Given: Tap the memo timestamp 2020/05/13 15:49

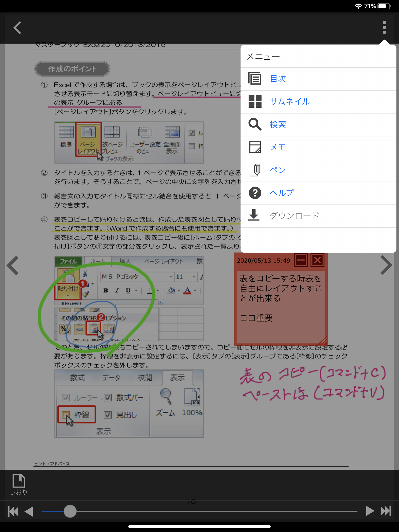Looking at the screenshot, I should (264, 261).
